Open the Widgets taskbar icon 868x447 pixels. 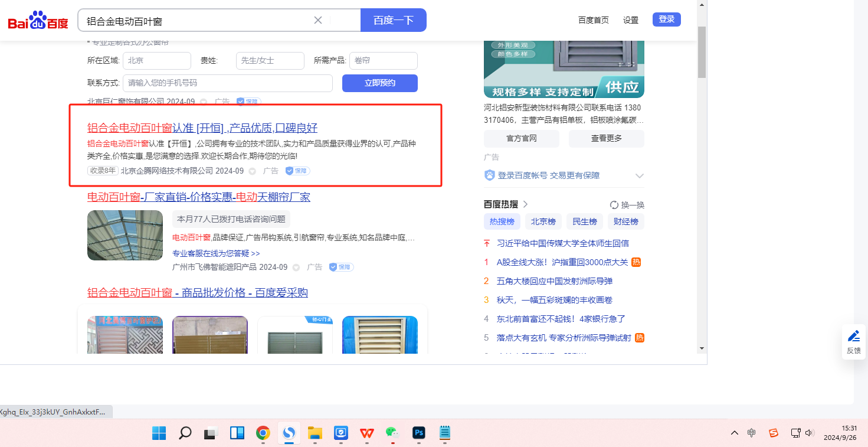[x=237, y=433]
